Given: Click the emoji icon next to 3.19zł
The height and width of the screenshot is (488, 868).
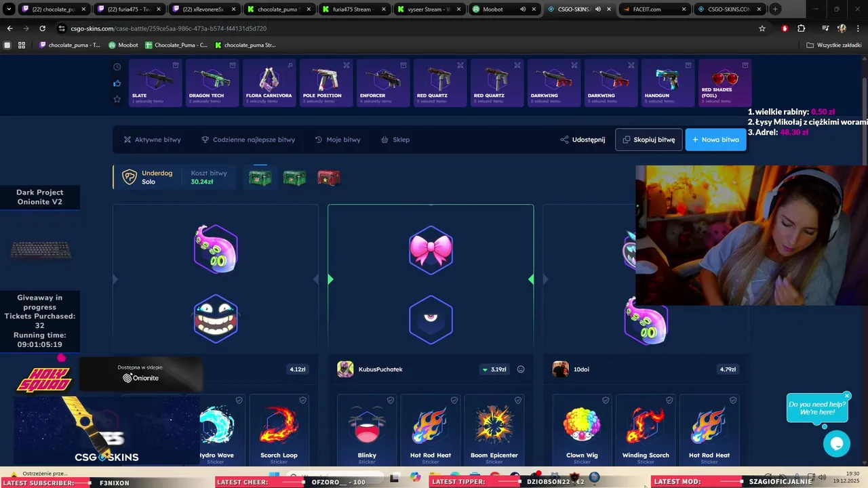Looking at the screenshot, I should pyautogui.click(x=521, y=369).
